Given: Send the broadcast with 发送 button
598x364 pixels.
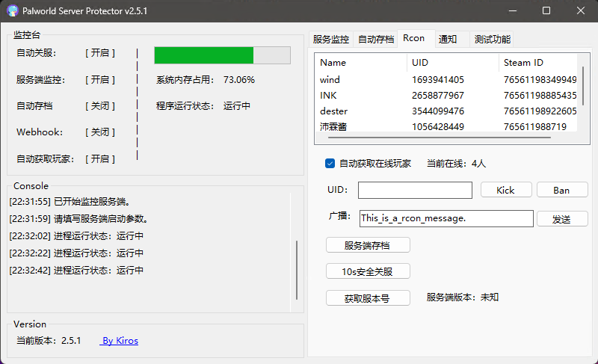Looking at the screenshot, I should click(562, 219).
